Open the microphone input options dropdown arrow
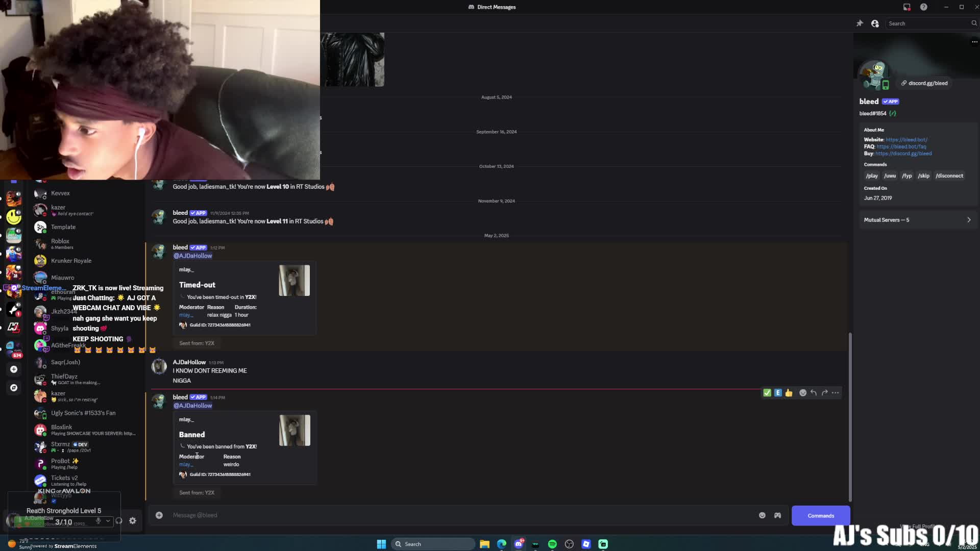Viewport: 980px width, 551px height. point(108,521)
